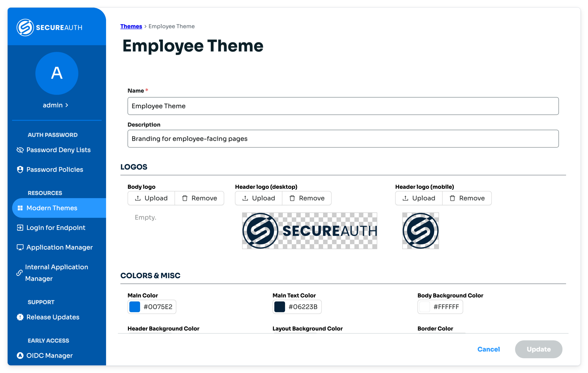Upload a Header logo (desktop)
Screen dimensions: 588x373
tap(259, 198)
